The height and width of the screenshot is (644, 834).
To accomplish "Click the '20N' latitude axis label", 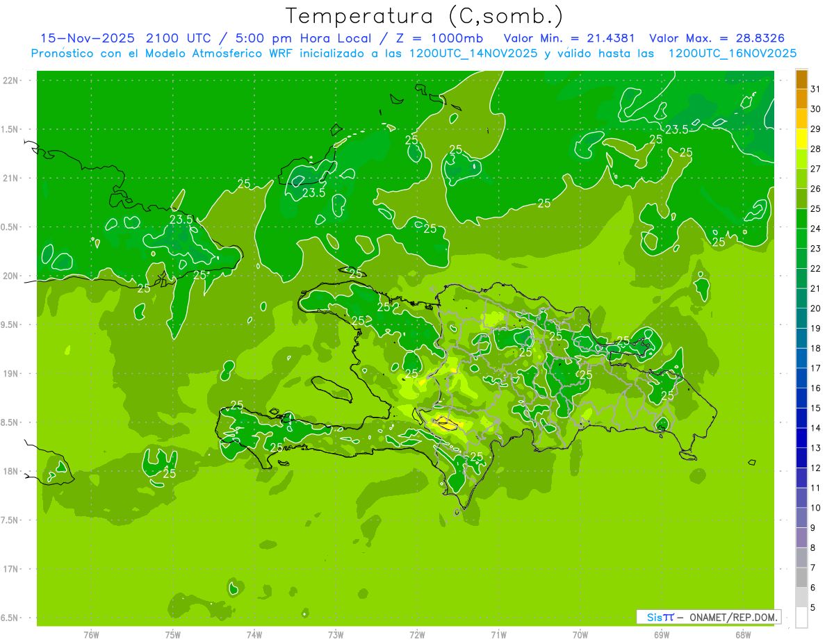I will (12, 276).
